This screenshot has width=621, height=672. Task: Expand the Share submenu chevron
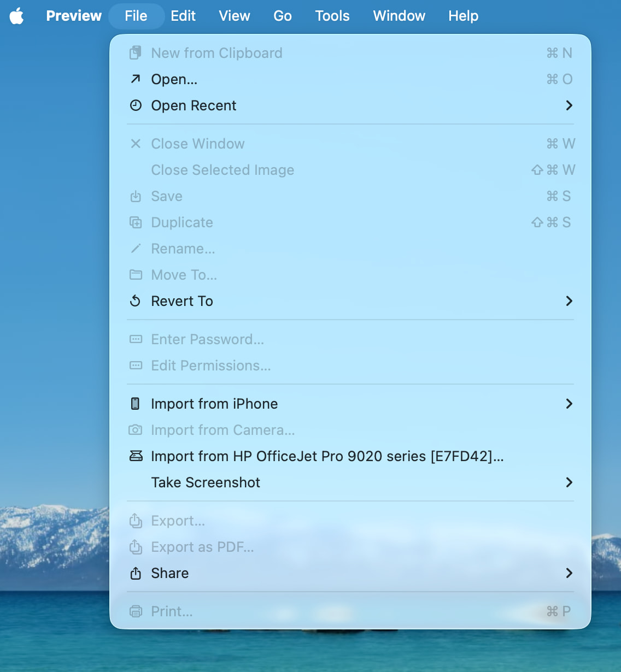point(569,573)
